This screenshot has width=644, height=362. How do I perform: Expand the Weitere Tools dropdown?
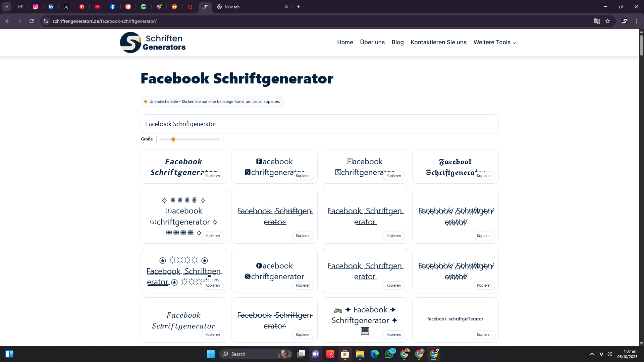[x=495, y=42]
